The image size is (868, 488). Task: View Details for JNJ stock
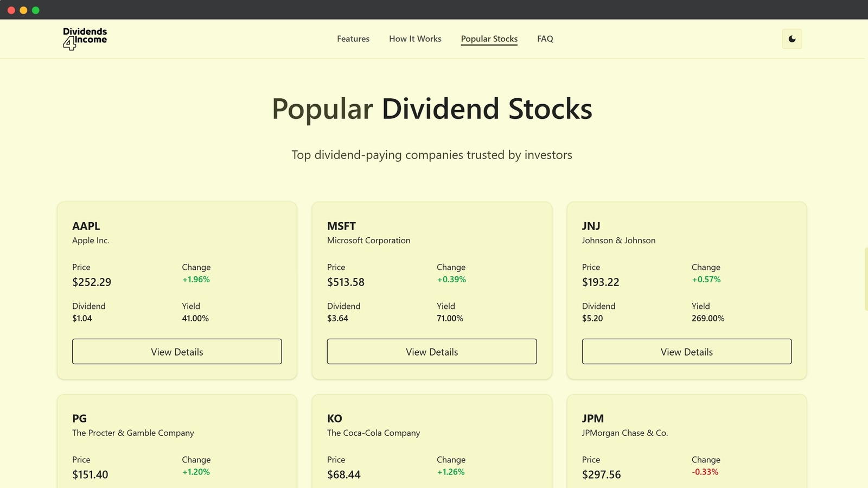pyautogui.click(x=687, y=352)
